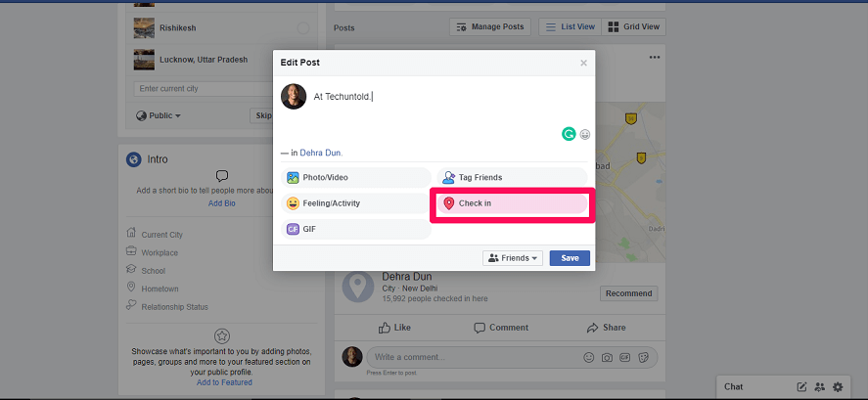Viewport: 868px width, 400px height.
Task: Attach a photo with the camera icon
Action: pos(608,357)
